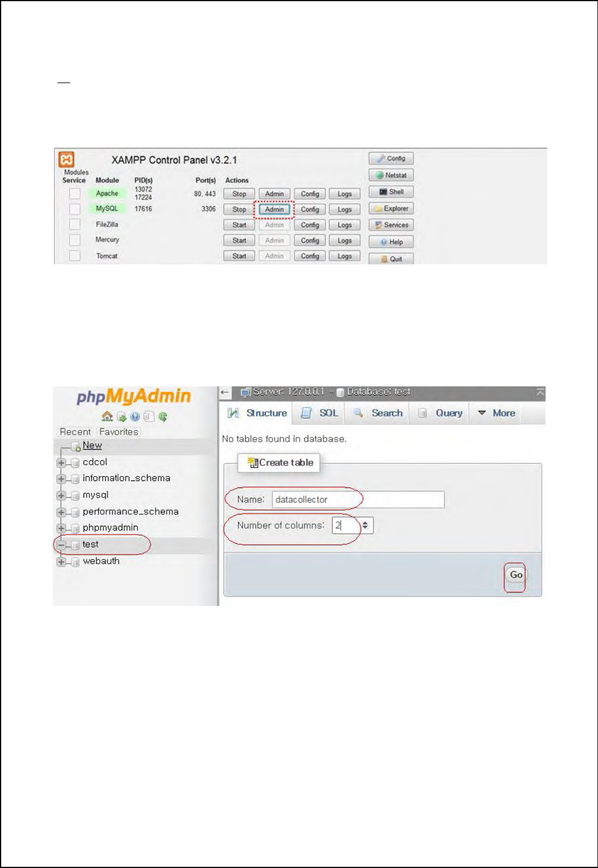Image resolution: width=598 pixels, height=868 pixels.
Task: Select the Favorites tab in navigation
Action: click(x=119, y=432)
